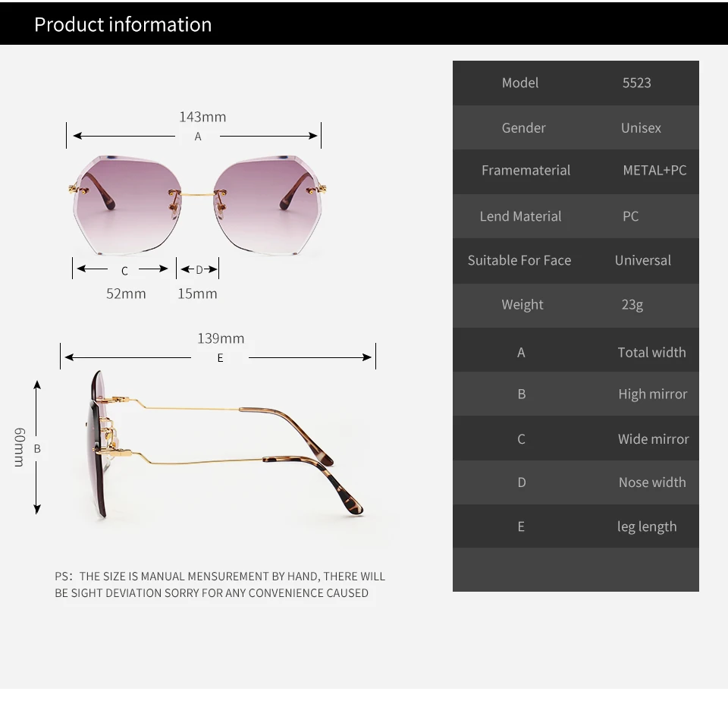Click the 'Wide mirror' description
Image resolution: width=728 pixels, height=707 pixels.
click(653, 439)
